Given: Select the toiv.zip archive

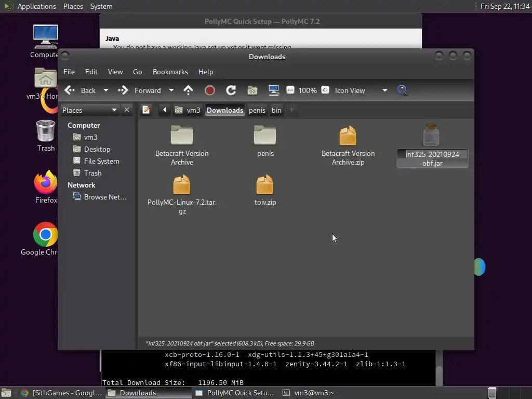Looking at the screenshot, I should [x=265, y=190].
